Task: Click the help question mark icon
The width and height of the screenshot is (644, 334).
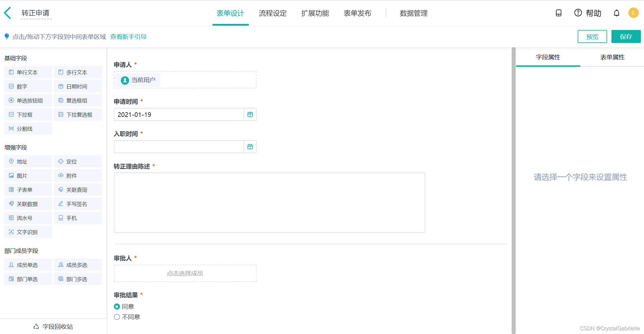Action: [x=578, y=13]
